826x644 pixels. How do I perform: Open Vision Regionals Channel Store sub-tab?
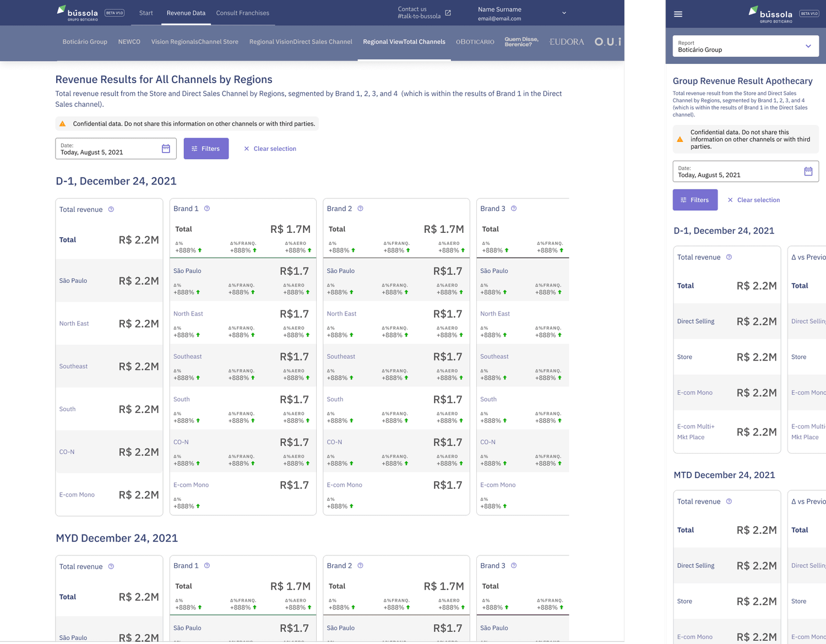point(195,42)
